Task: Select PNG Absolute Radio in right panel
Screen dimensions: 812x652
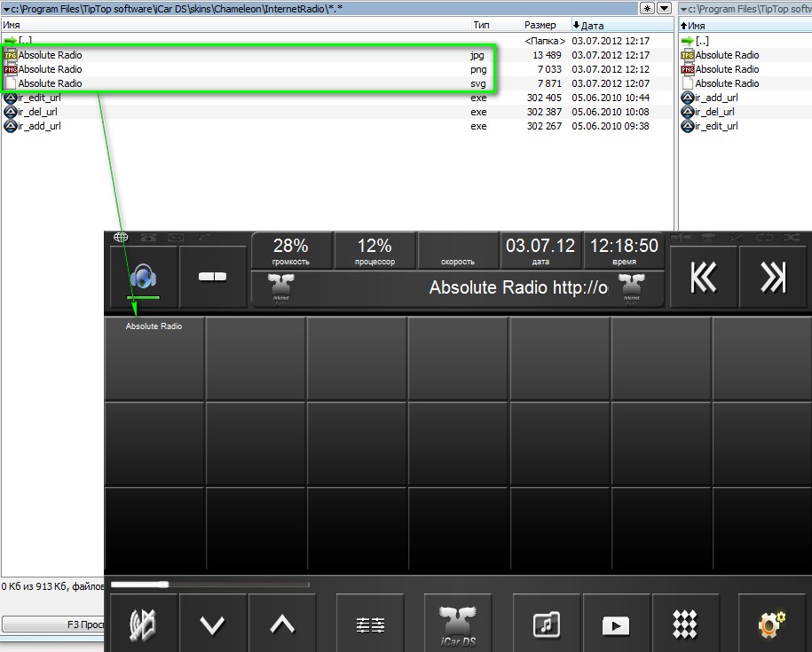Action: (745, 69)
